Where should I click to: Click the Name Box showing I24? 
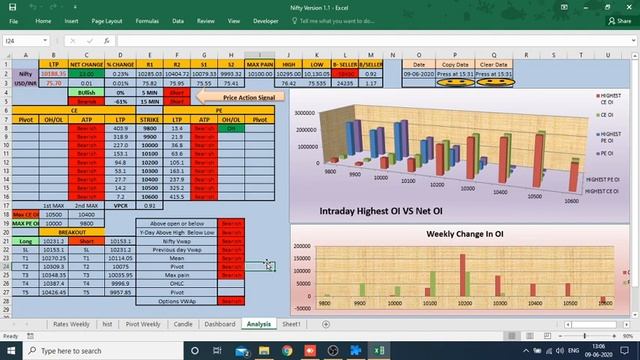pos(22,41)
